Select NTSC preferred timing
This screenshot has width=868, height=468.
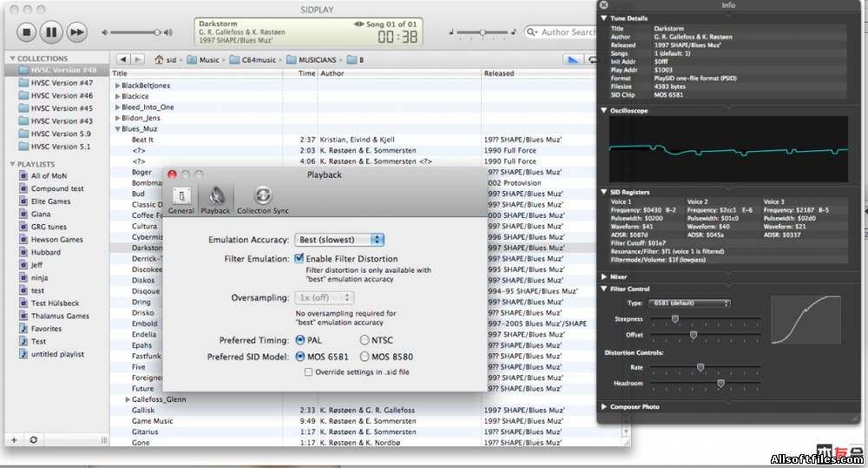click(x=365, y=340)
